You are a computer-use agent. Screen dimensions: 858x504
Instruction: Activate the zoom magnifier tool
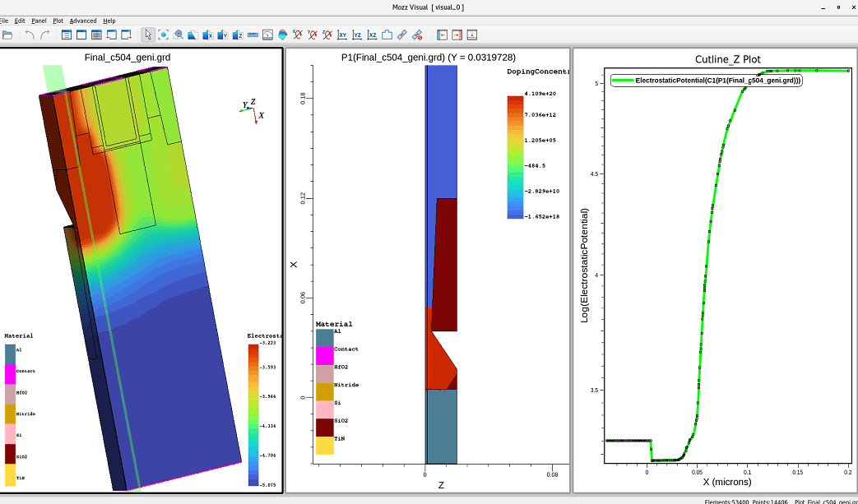click(178, 35)
